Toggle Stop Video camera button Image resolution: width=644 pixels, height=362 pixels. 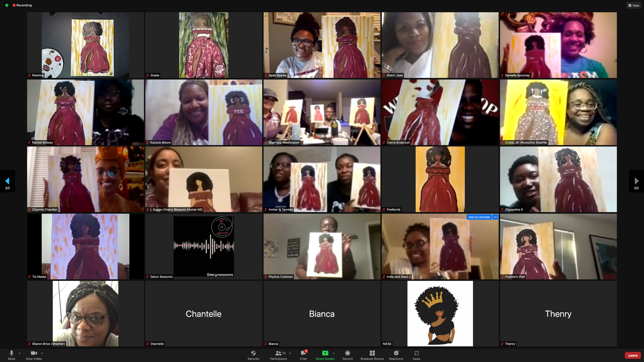coord(33,353)
